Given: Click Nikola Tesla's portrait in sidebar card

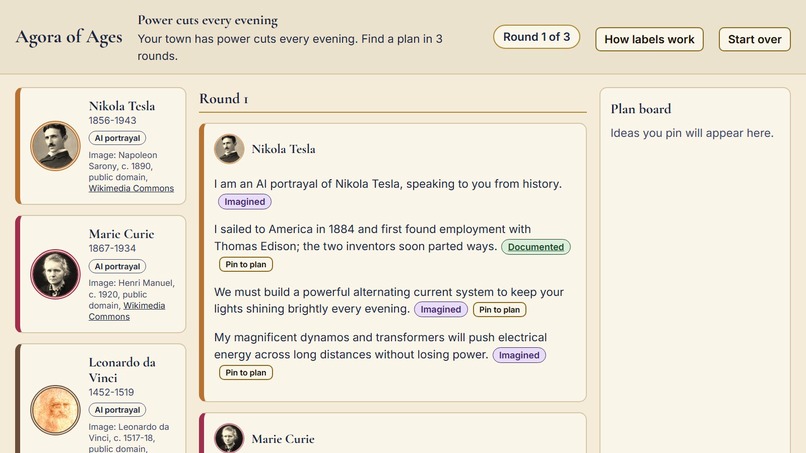Looking at the screenshot, I should (x=55, y=146).
